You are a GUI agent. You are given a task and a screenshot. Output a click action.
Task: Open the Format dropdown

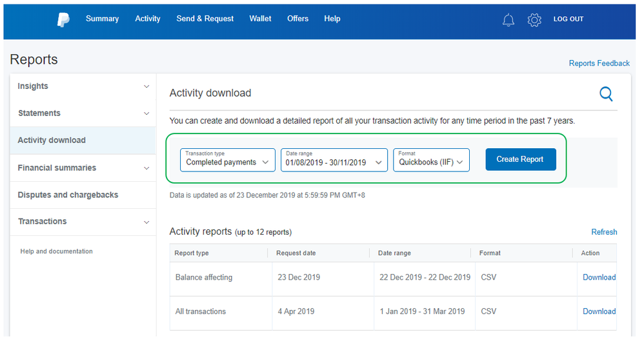point(431,160)
